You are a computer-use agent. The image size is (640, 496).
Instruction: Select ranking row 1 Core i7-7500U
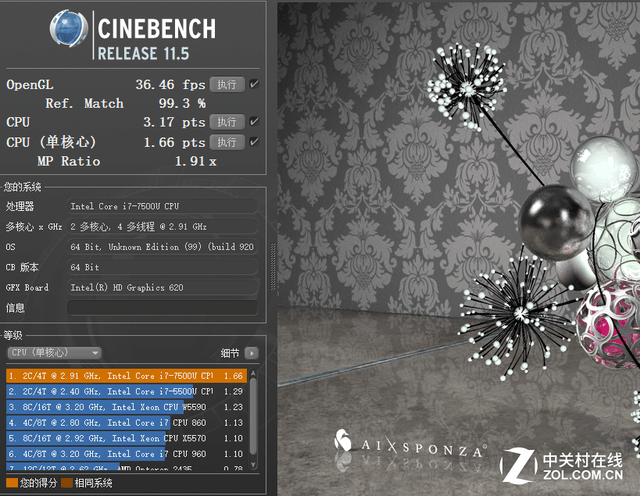click(127, 376)
